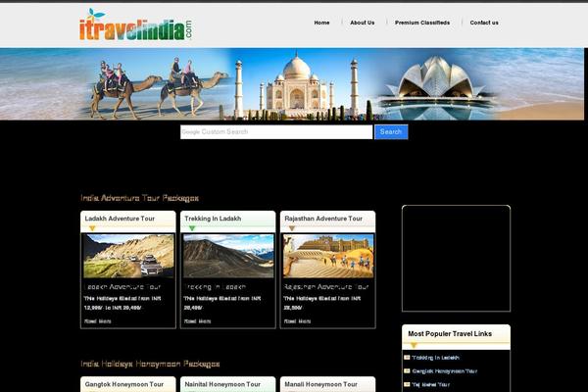The height and width of the screenshot is (392, 588).
Task: Read More on Ladakh Adventure Tour
Action: pyautogui.click(x=97, y=321)
